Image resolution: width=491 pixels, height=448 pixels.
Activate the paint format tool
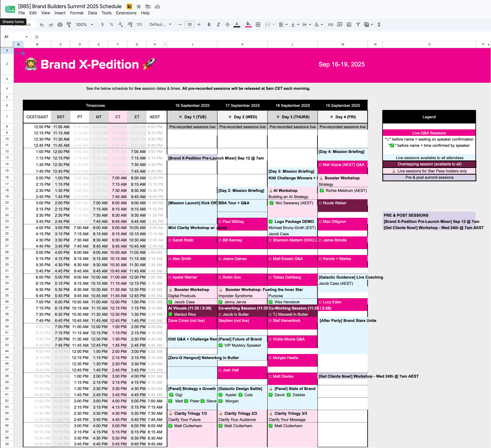(69, 25)
